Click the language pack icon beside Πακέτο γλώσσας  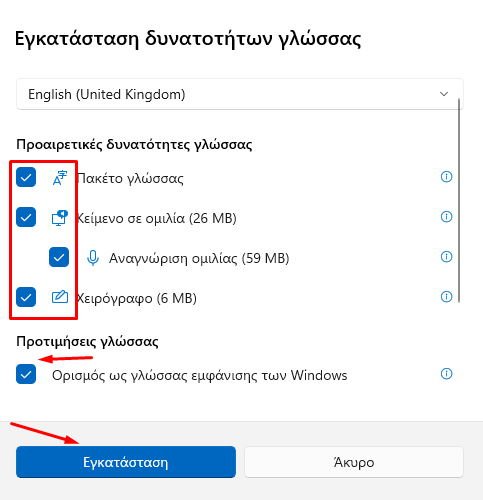coord(60,178)
